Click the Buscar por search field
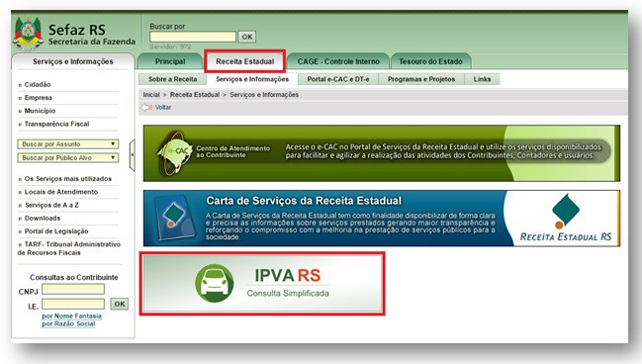Screen dimensions: 642x364 [193, 37]
